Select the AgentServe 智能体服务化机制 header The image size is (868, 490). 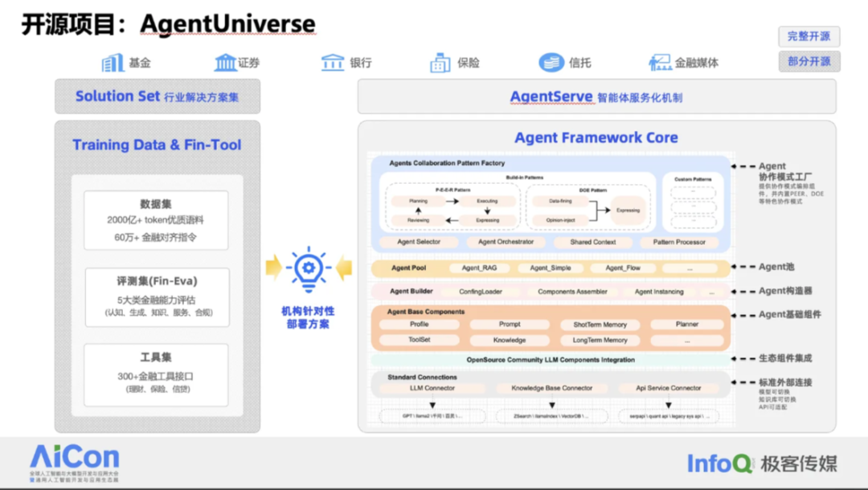coord(596,97)
